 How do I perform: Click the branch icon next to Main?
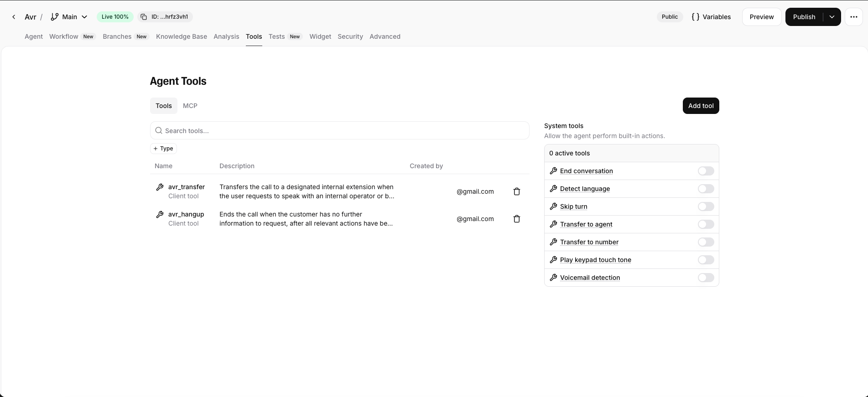pos(54,17)
